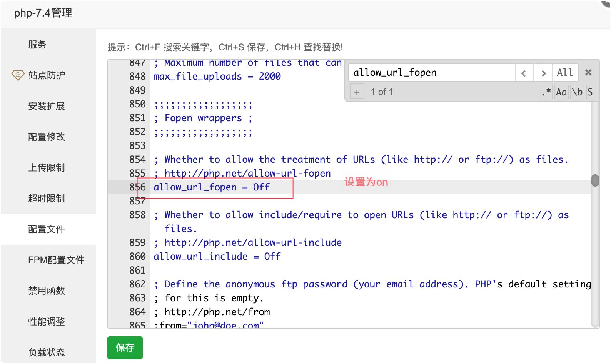Click the http://php.net/allow-url-include comment line
Screen dimensions: 611x364
pyautogui.click(x=248, y=243)
